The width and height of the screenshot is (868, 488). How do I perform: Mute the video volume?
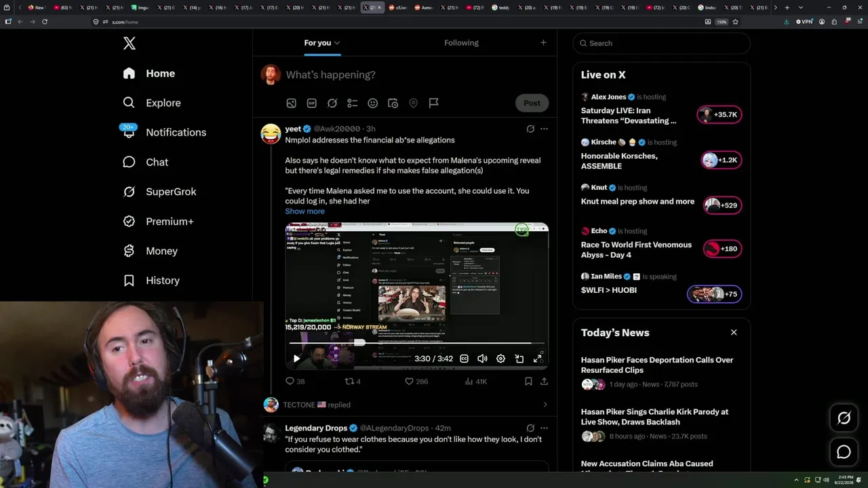click(x=482, y=359)
